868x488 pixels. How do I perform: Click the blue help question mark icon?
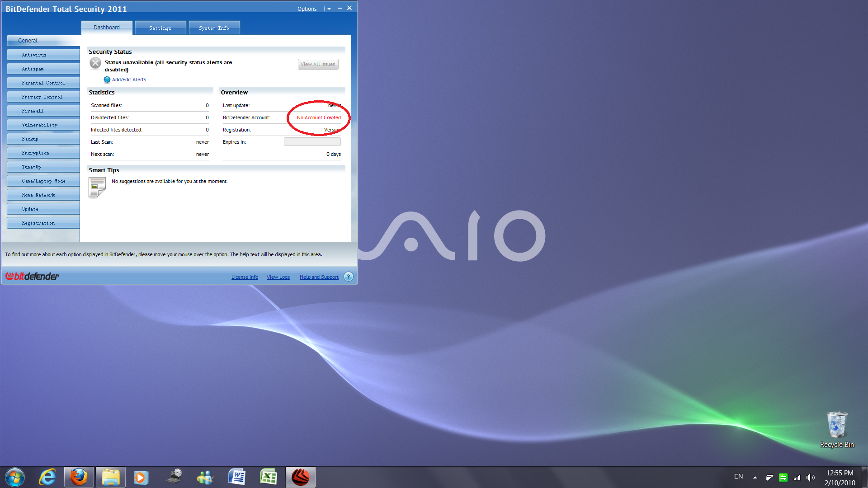tap(348, 277)
